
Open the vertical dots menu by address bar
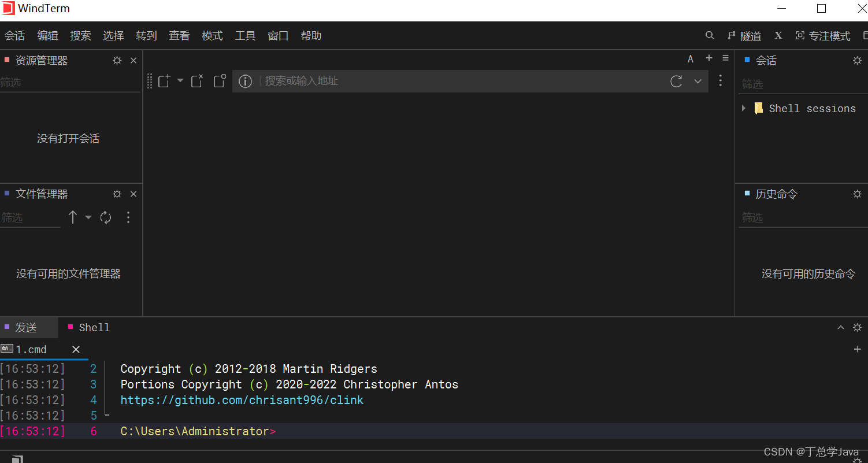click(x=720, y=80)
